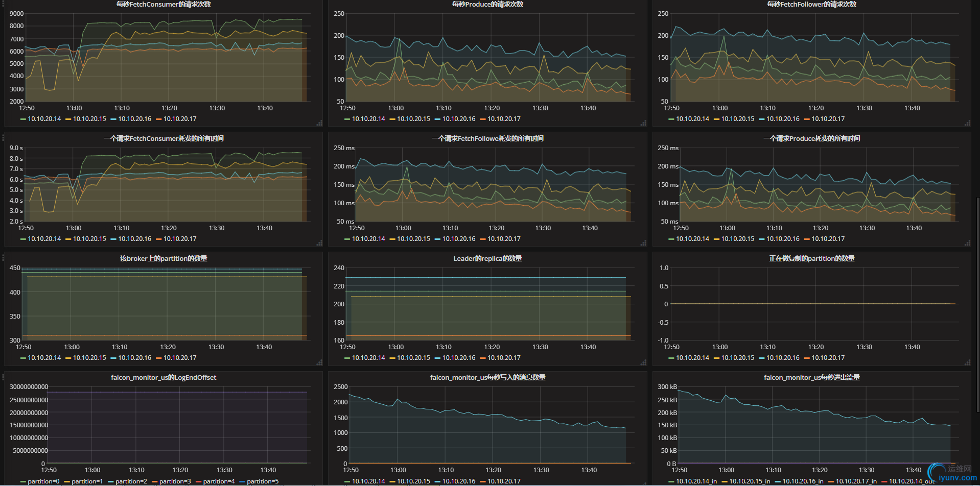Open the 每秒FetchConsumer的请求次数 panel title menu

click(164, 5)
